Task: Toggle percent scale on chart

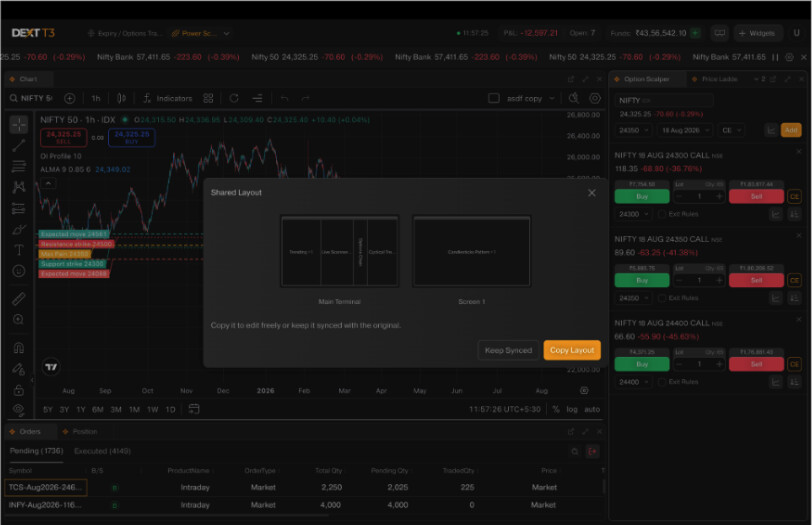Action: coord(556,410)
